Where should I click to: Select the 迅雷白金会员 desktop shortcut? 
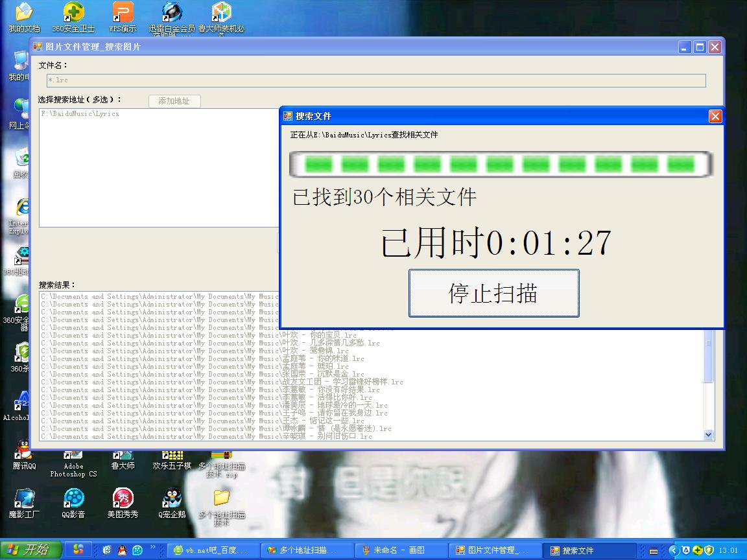(x=171, y=18)
